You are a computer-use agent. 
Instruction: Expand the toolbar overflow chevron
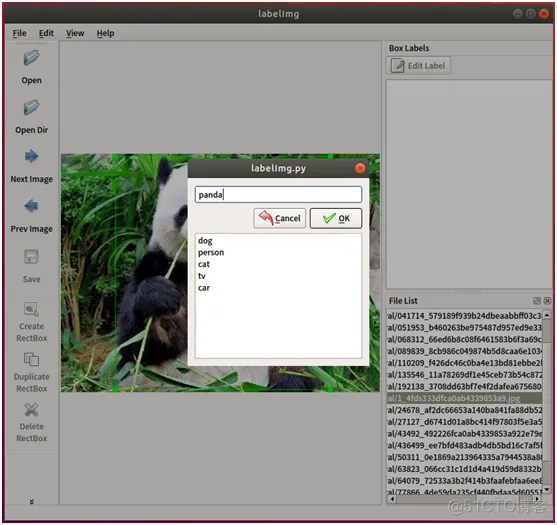pos(32,502)
